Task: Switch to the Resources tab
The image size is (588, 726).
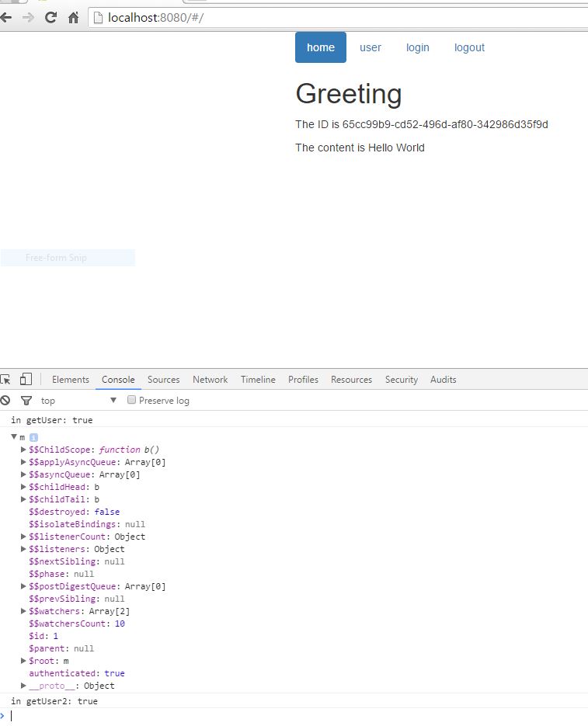Action: pos(351,379)
